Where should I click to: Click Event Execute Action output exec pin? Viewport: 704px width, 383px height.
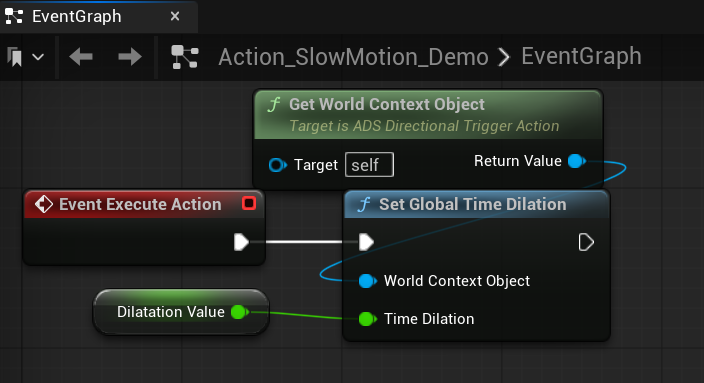coord(241,242)
